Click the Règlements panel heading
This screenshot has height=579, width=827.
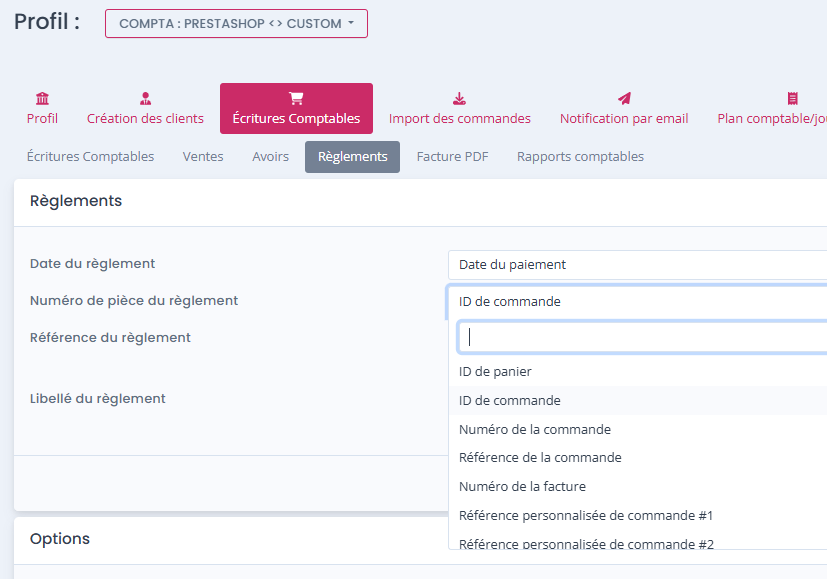tap(76, 201)
